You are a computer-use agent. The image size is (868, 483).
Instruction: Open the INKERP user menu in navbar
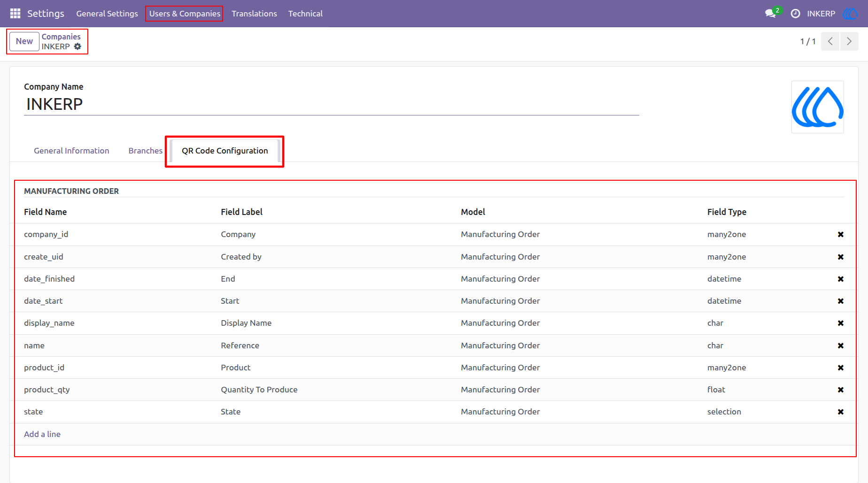[x=821, y=14]
